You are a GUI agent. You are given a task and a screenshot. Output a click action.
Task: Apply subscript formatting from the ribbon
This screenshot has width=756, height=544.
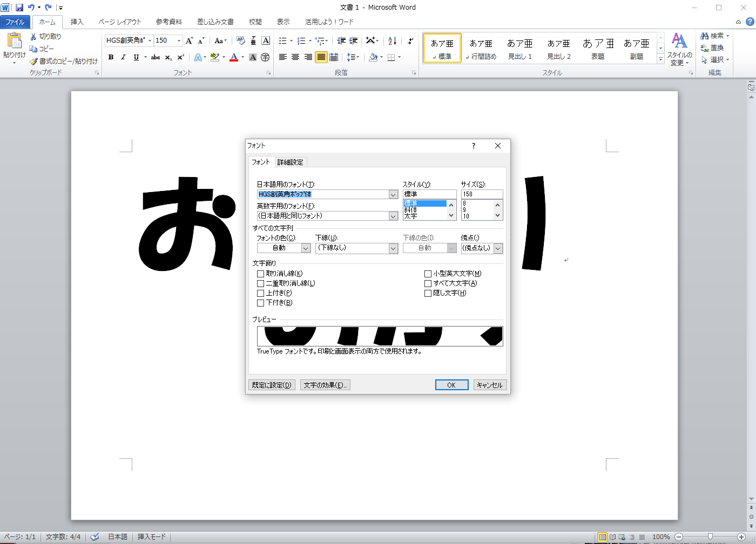tap(168, 57)
